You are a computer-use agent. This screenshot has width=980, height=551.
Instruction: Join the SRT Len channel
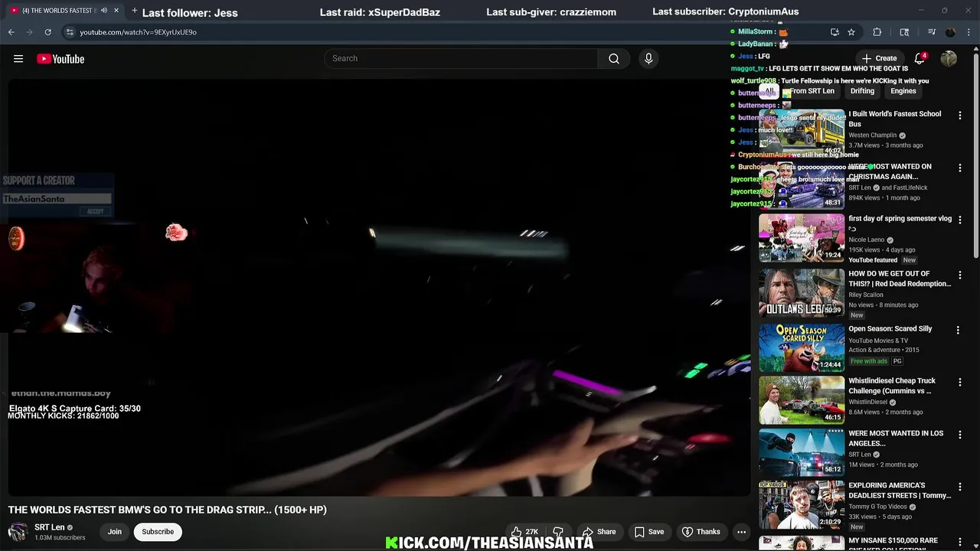tap(115, 532)
